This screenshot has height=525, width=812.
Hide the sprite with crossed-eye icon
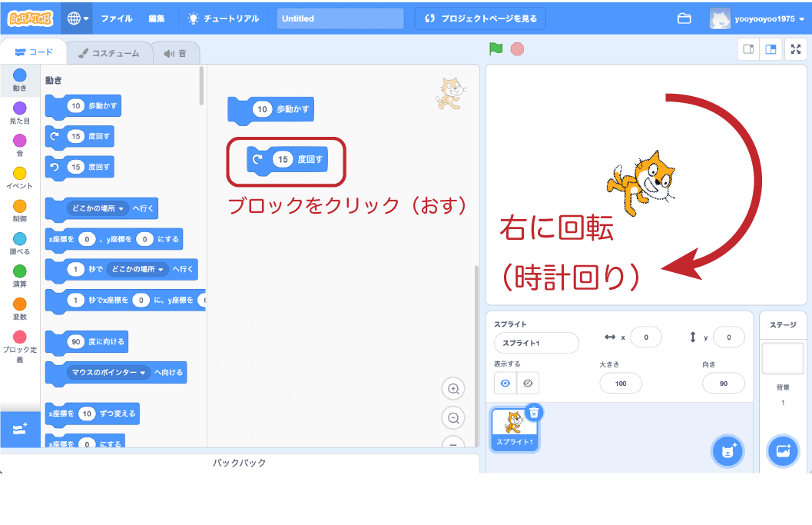[528, 383]
